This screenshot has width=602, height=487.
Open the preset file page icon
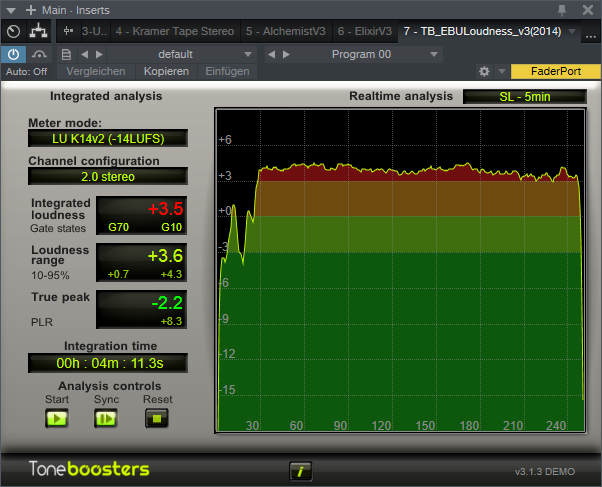point(66,54)
